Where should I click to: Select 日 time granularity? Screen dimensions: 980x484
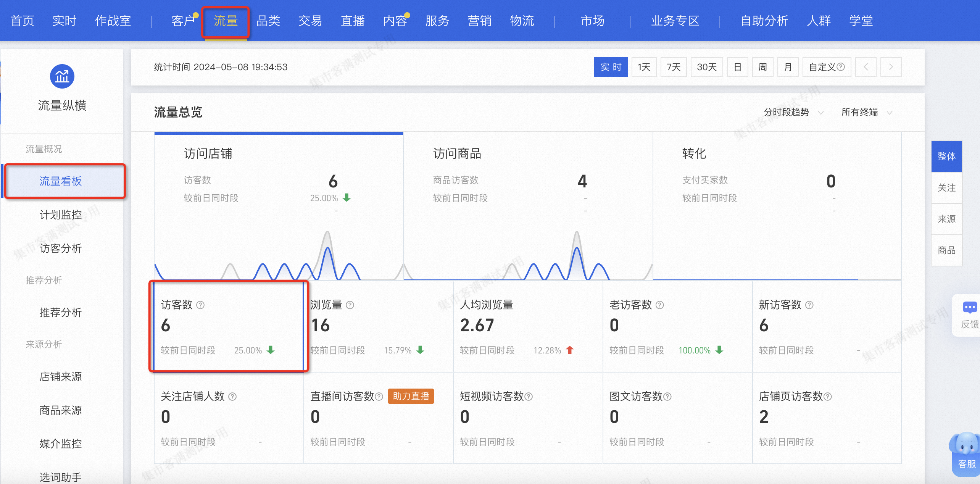point(738,67)
